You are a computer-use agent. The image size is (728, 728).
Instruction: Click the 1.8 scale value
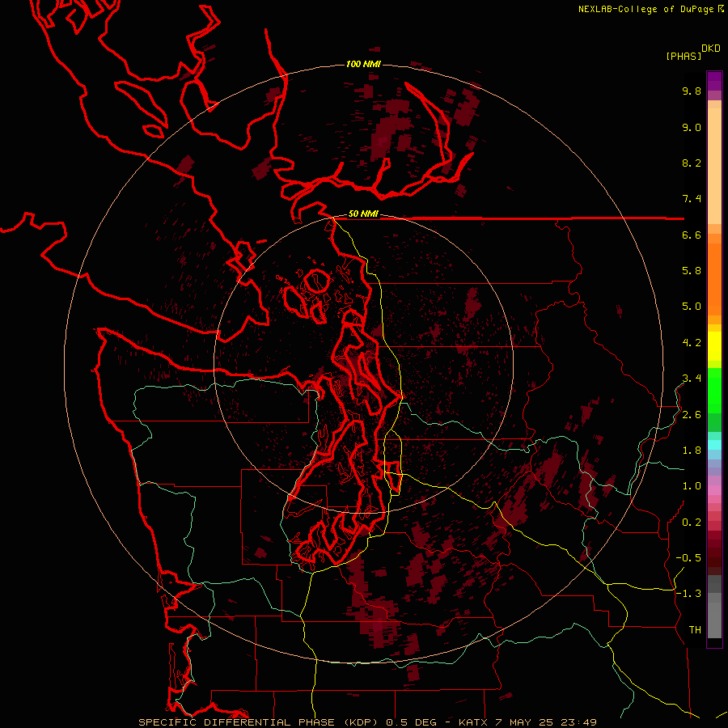click(692, 451)
